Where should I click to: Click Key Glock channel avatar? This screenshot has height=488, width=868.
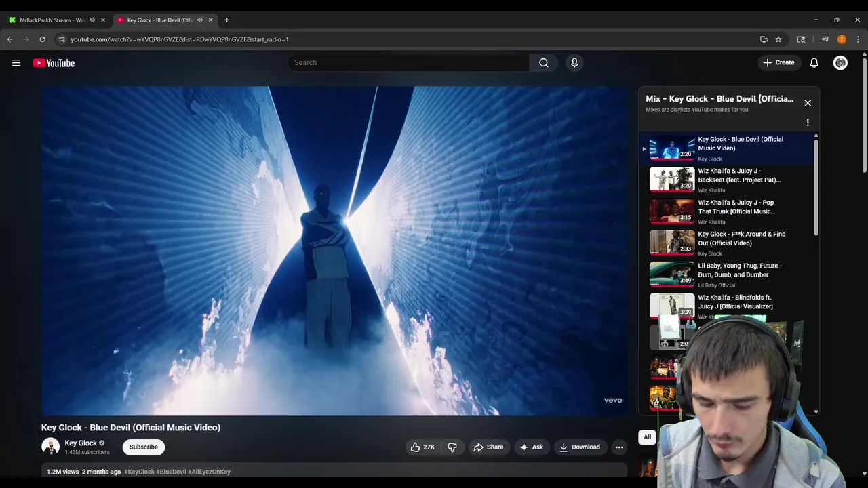(x=50, y=447)
